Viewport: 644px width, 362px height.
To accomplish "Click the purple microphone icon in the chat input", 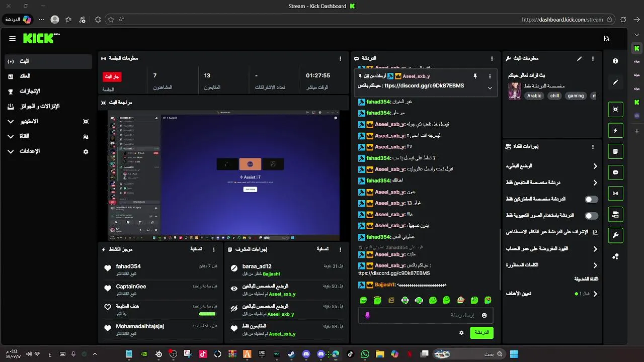I will pos(368,315).
